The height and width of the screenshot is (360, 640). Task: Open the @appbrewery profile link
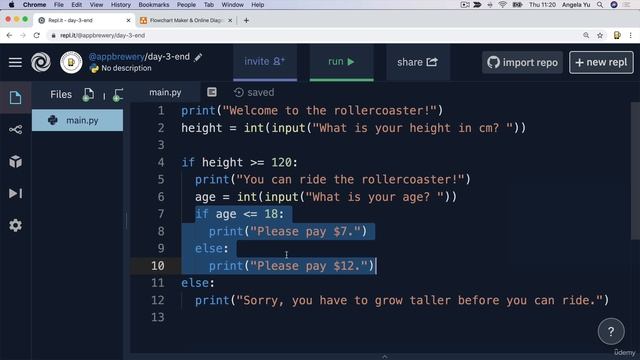pyautogui.click(x=116, y=57)
